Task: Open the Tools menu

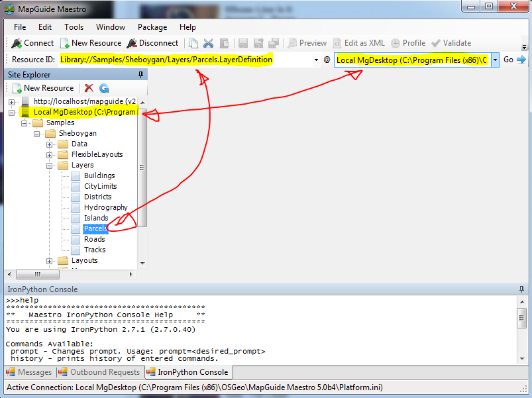Action: coord(74,27)
